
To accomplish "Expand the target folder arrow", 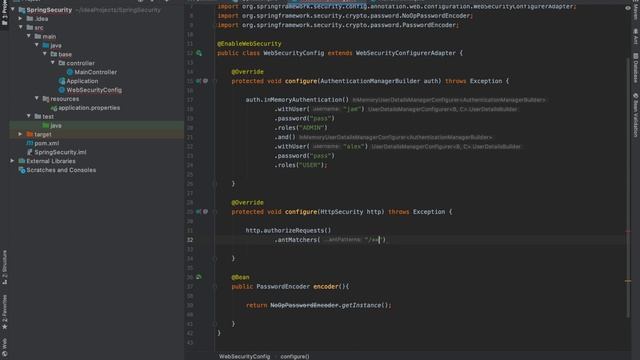I will 20,134.
